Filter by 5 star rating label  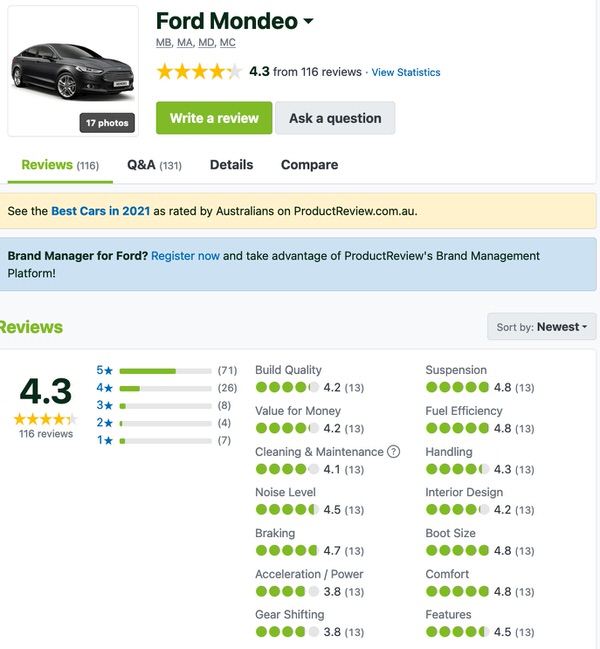tap(105, 370)
